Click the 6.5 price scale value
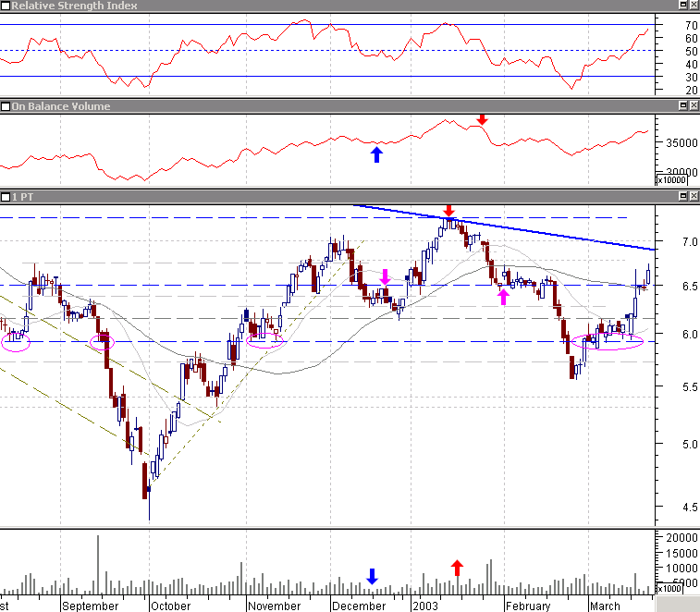Screen dimensions: 700x612 690,287
